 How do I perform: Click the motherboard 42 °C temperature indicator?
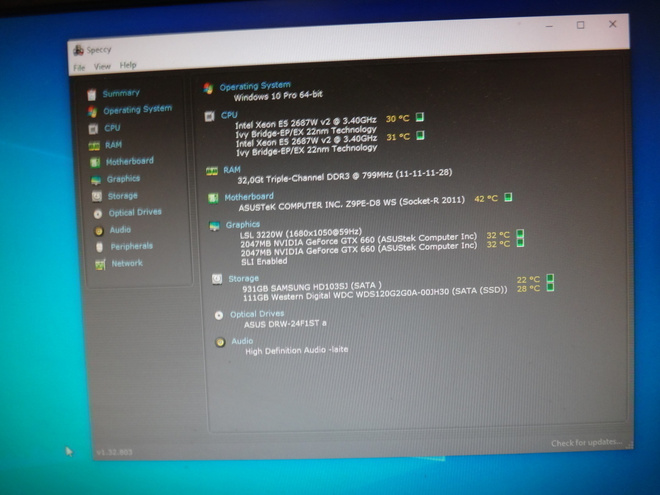(x=508, y=197)
